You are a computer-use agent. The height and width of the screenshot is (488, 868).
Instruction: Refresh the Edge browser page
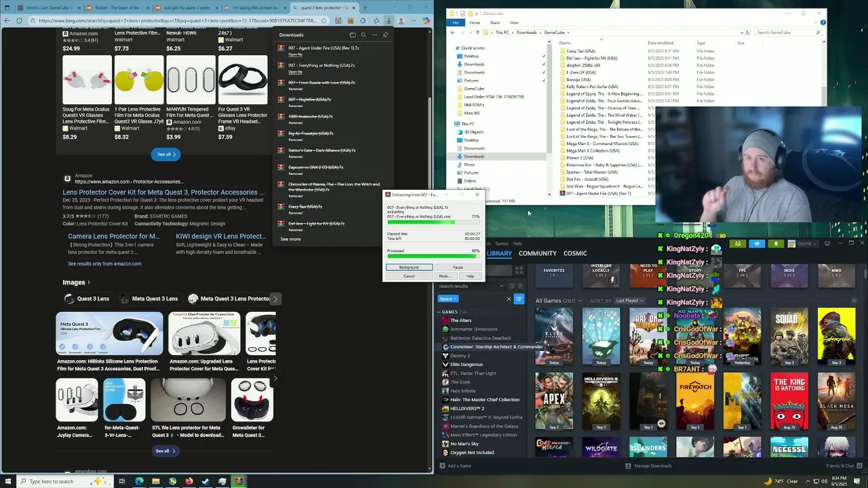pos(19,20)
